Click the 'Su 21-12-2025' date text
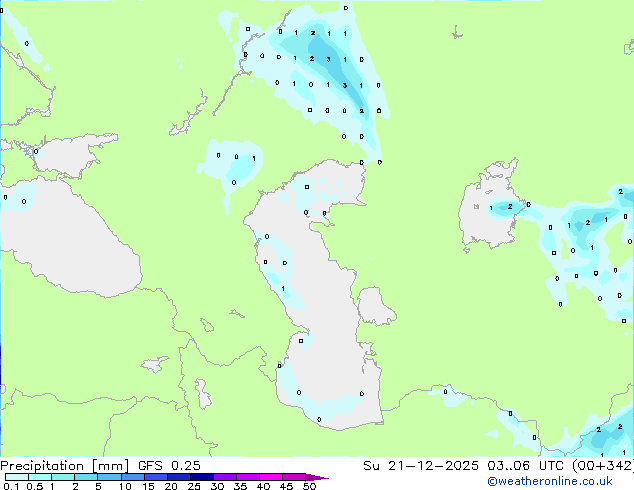634x490 pixels. 421,466
